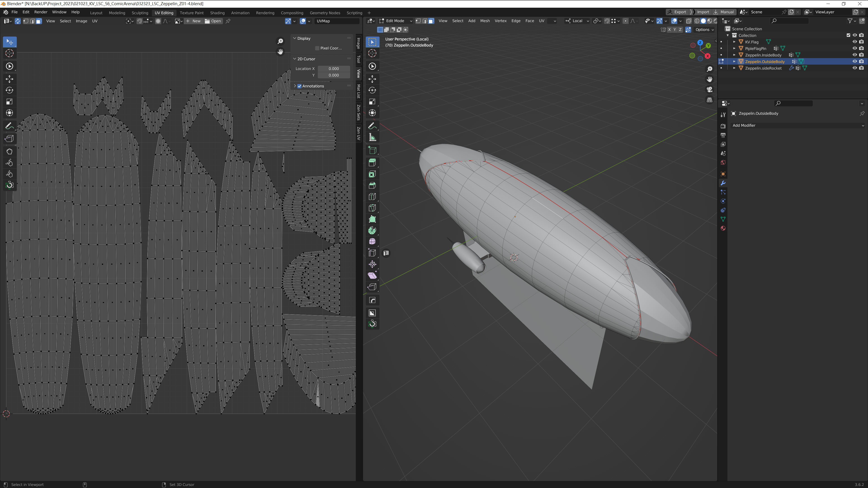The height and width of the screenshot is (488, 868).
Task: Select the UV Grab sculpt tool
Action: (9, 152)
